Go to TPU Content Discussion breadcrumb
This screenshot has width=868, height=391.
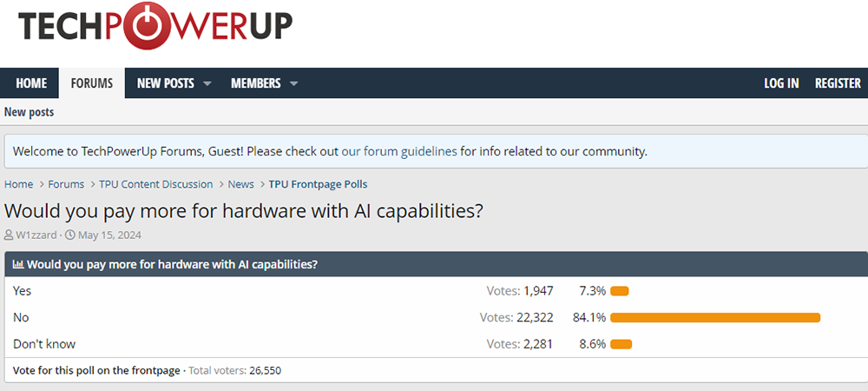156,184
